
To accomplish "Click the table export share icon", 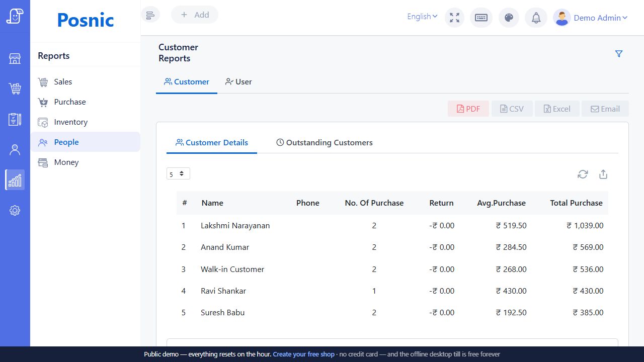I will 603,174.
